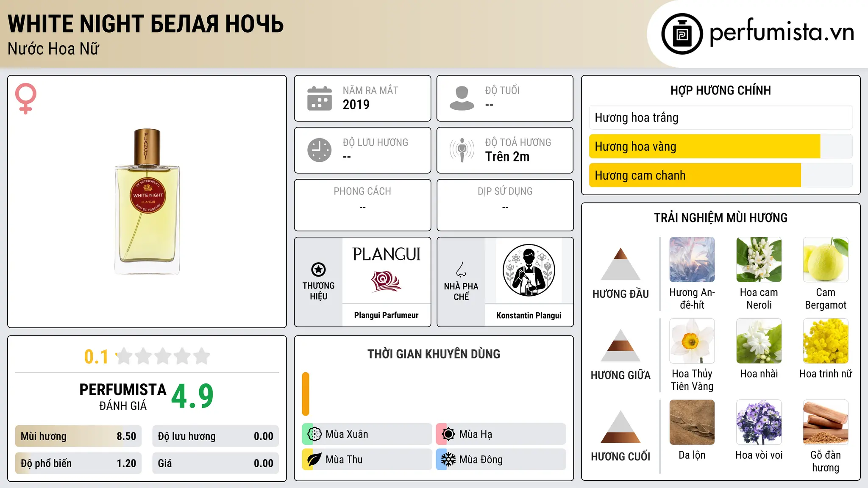Click the Hương hoa trắng accord bar

721,117
